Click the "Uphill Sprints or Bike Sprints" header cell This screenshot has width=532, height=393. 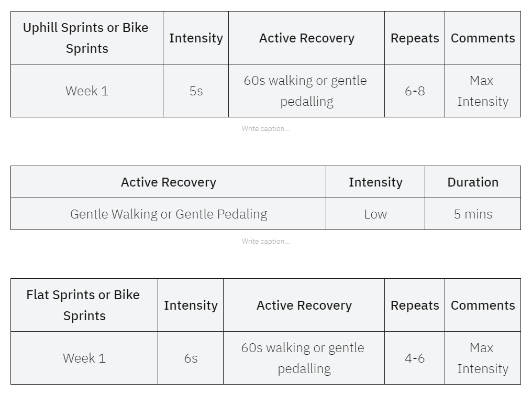click(86, 38)
